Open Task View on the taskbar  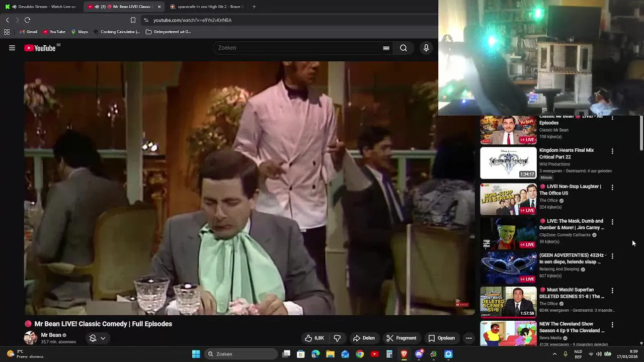(x=286, y=354)
